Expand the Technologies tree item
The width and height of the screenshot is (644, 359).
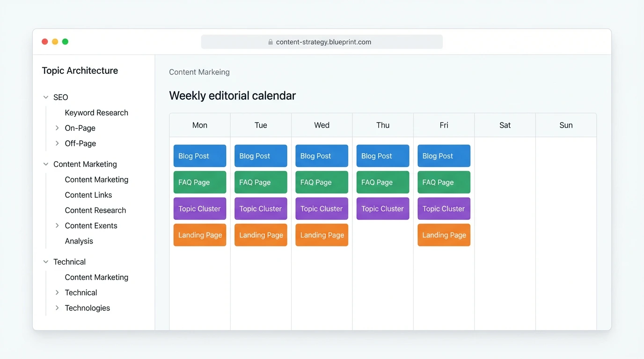[x=57, y=308]
